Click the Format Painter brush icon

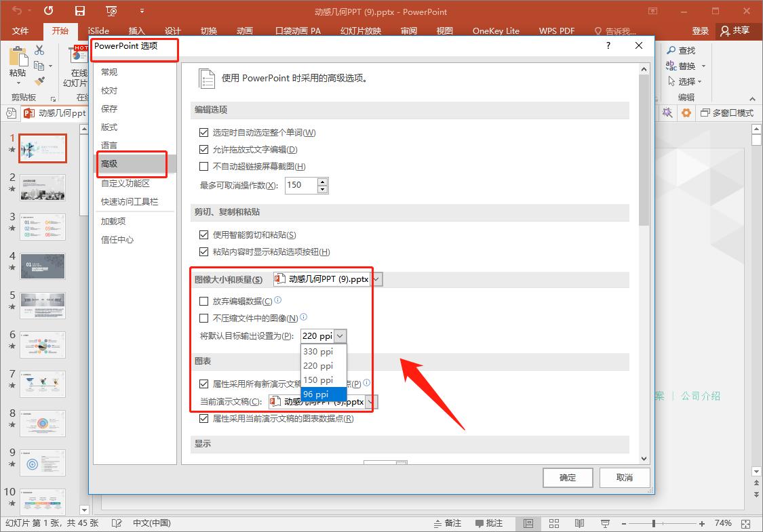tap(39, 81)
